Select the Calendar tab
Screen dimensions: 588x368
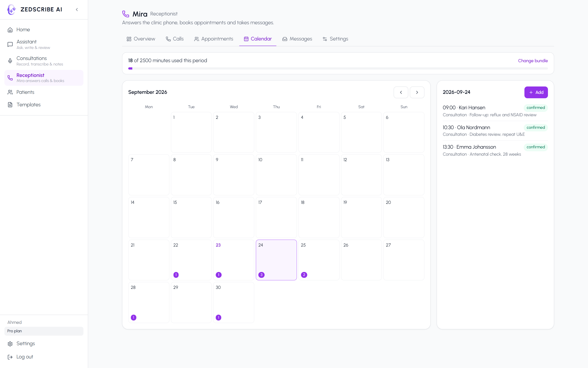pos(258,39)
